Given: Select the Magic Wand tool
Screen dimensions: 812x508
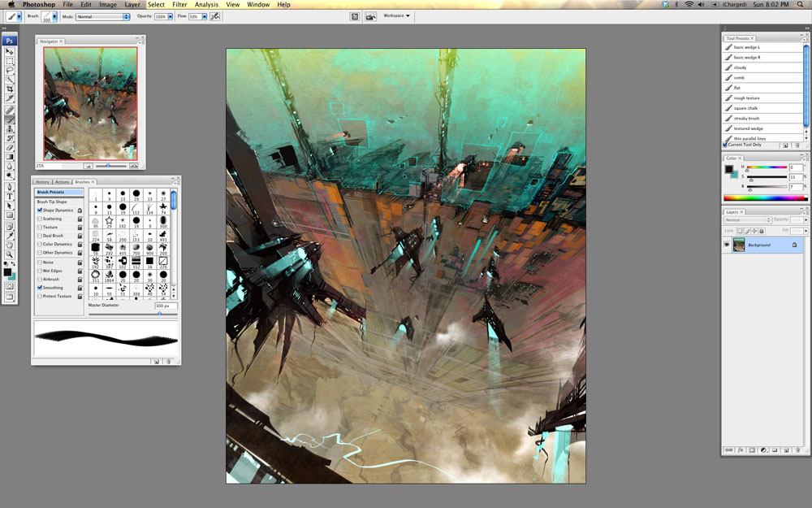Looking at the screenshot, I should [9, 80].
